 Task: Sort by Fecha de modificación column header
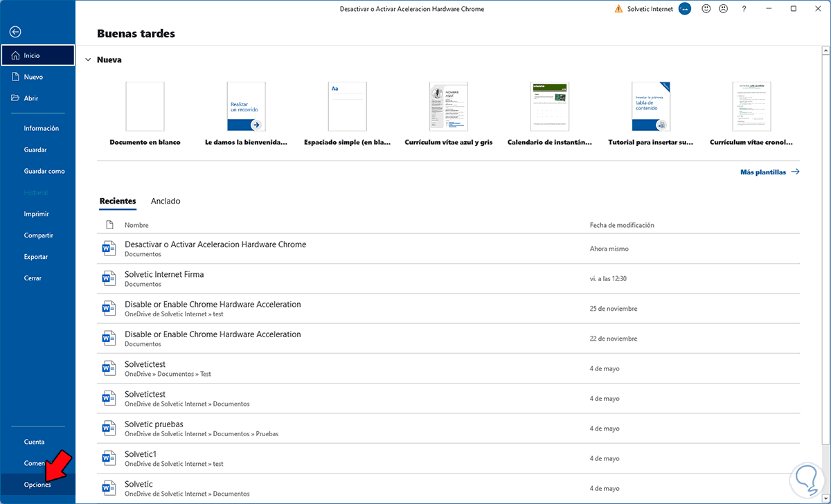pyautogui.click(x=621, y=225)
